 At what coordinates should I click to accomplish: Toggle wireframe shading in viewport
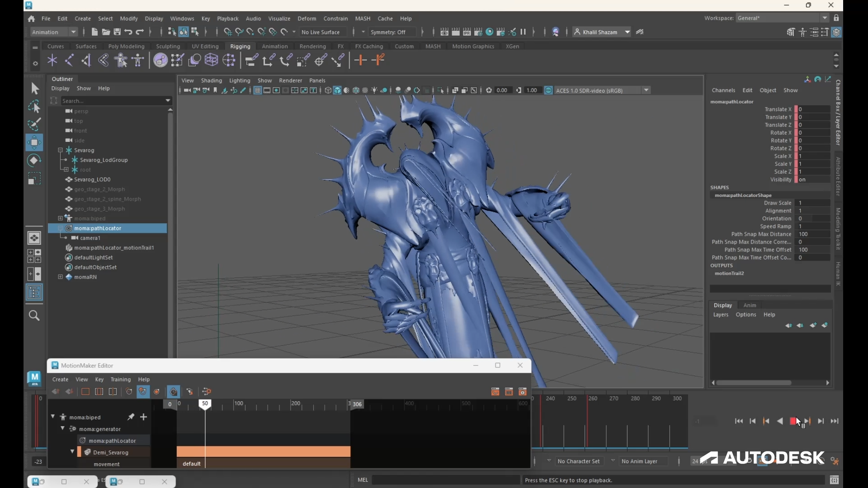328,90
